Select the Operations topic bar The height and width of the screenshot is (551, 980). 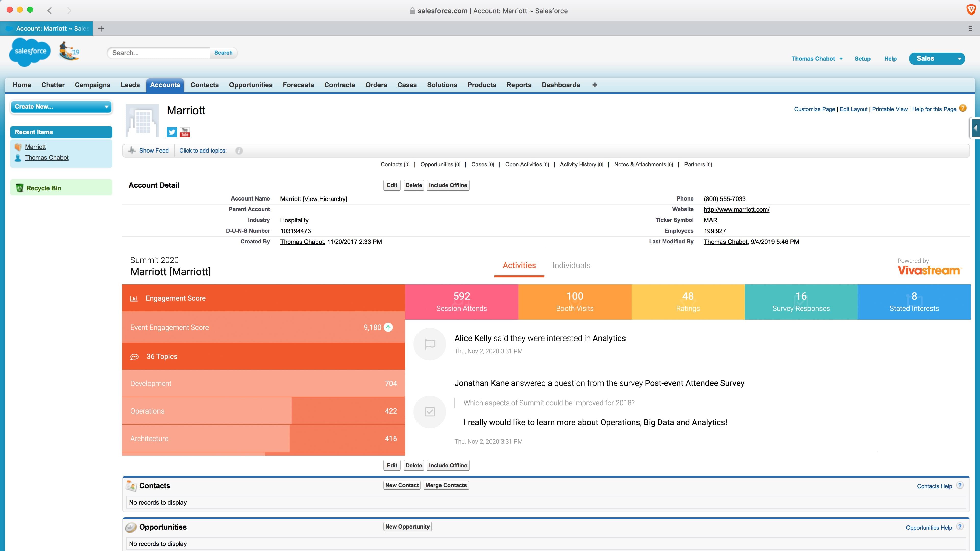263,411
